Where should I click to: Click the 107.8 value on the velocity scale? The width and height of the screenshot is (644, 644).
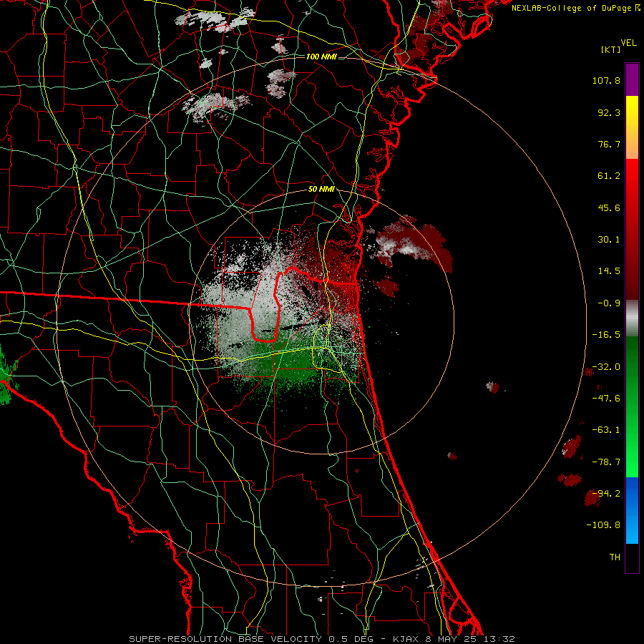(606, 80)
